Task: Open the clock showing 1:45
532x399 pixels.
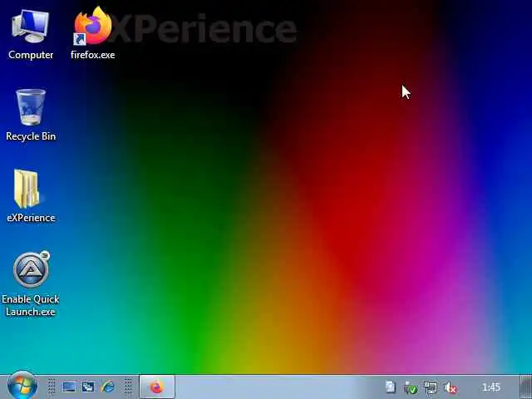Action: pyautogui.click(x=491, y=387)
